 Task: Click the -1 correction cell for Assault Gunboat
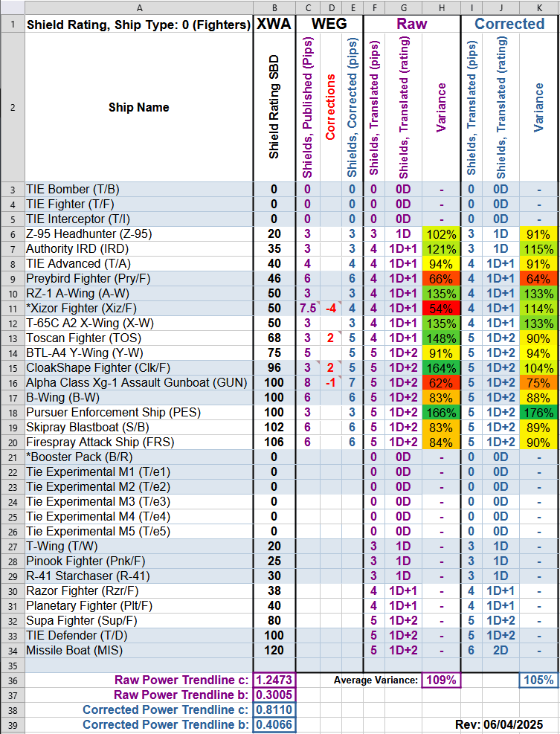[x=331, y=383]
